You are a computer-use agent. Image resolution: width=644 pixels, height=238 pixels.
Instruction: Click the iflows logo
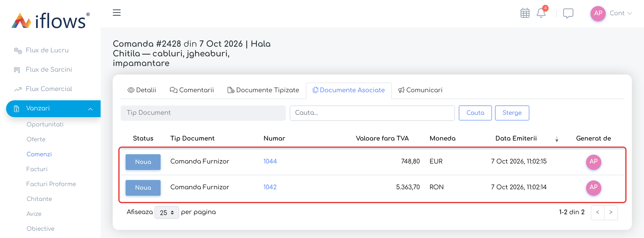coord(51,20)
